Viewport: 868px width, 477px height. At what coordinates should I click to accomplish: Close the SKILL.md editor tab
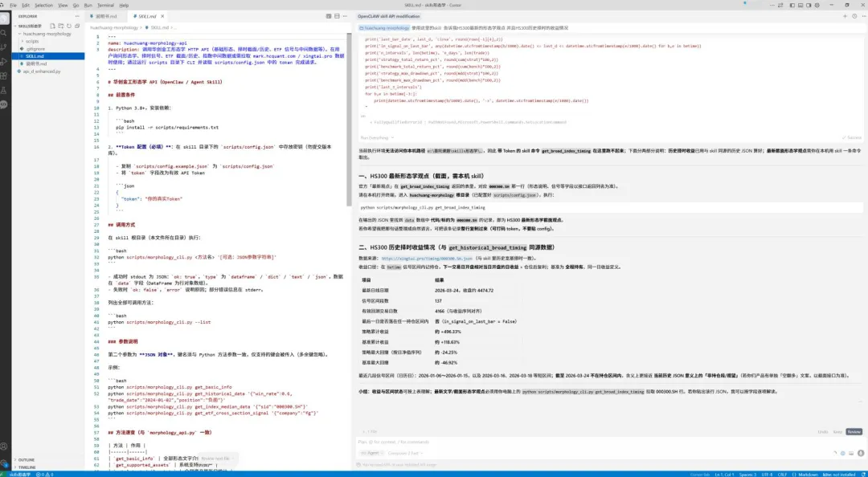pos(162,17)
